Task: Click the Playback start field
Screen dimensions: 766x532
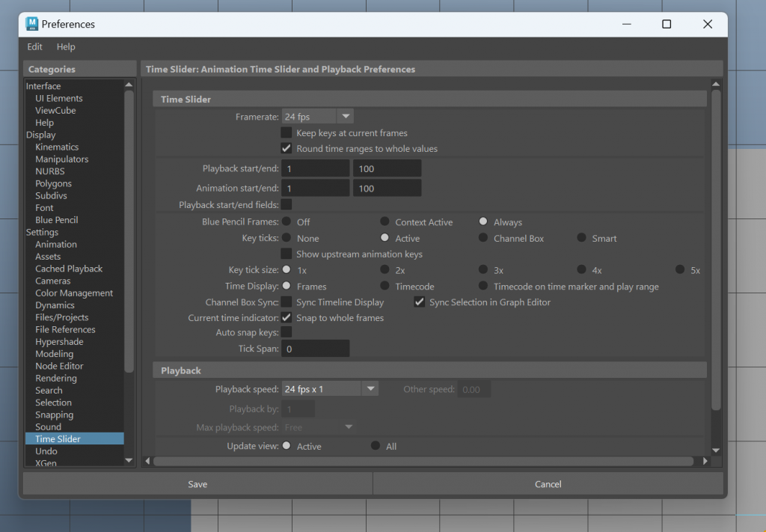Action: 316,168
